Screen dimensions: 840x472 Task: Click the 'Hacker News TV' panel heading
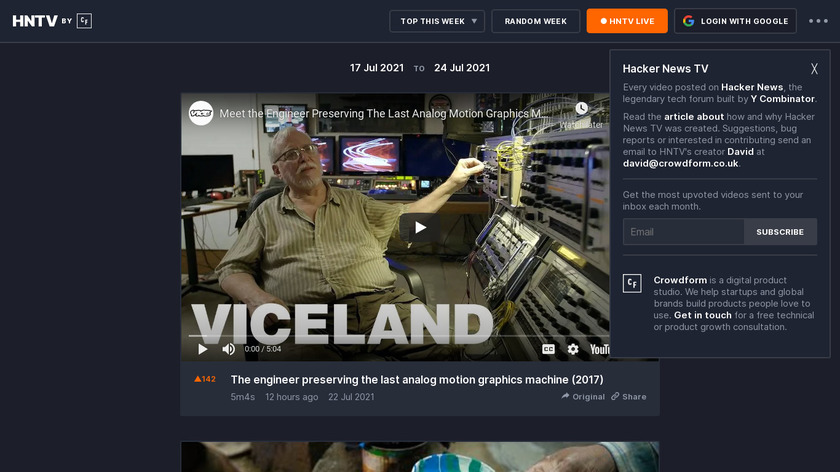pos(665,69)
